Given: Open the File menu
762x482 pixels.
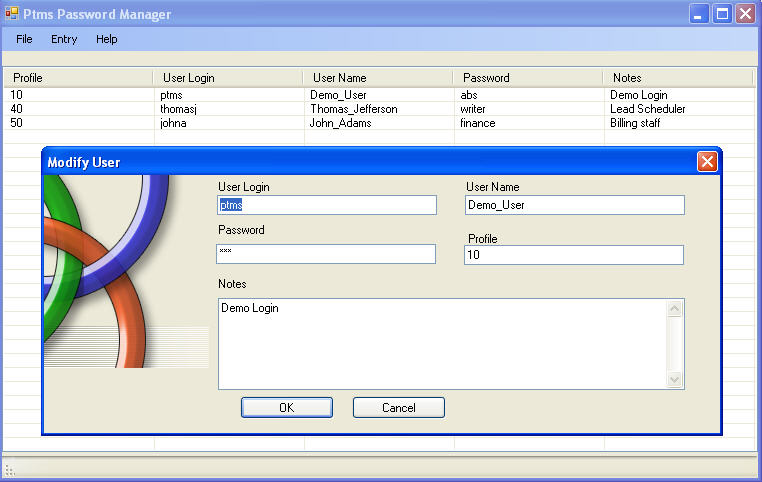Looking at the screenshot, I should pos(24,39).
